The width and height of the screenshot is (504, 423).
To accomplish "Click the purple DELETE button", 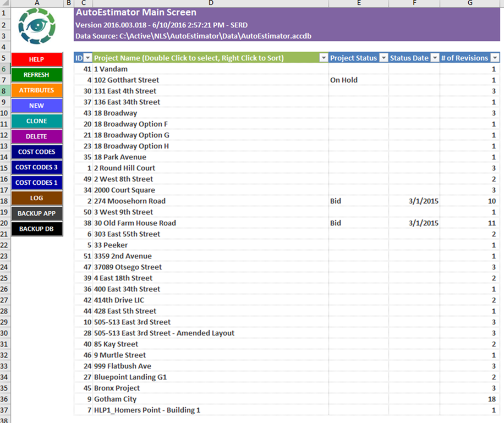I will [x=37, y=136].
